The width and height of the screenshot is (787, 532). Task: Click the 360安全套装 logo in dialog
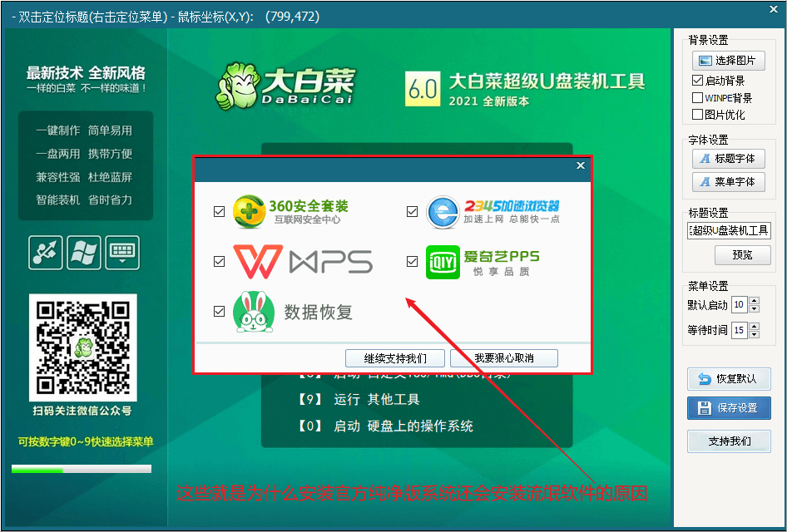tap(290, 212)
